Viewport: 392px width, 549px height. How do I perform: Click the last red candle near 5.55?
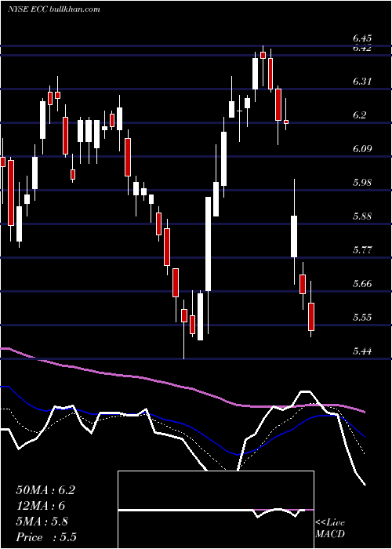(x=311, y=317)
